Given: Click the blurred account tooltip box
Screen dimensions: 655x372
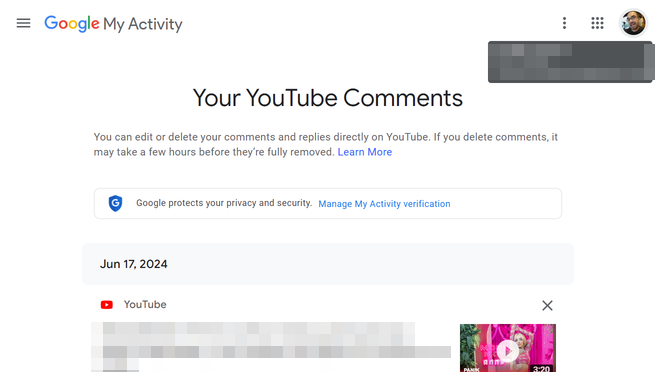Looking at the screenshot, I should click(x=570, y=62).
